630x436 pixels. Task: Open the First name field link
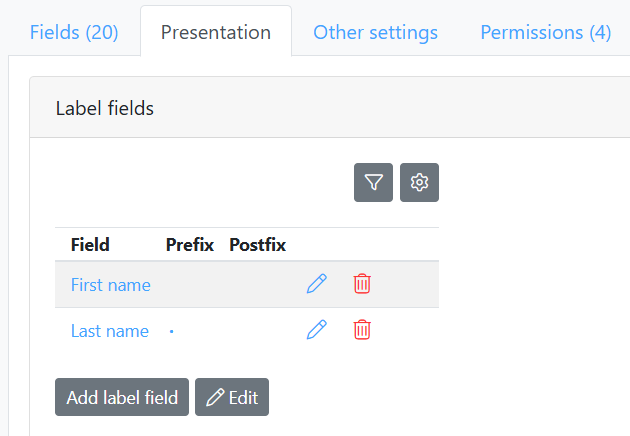tap(110, 285)
